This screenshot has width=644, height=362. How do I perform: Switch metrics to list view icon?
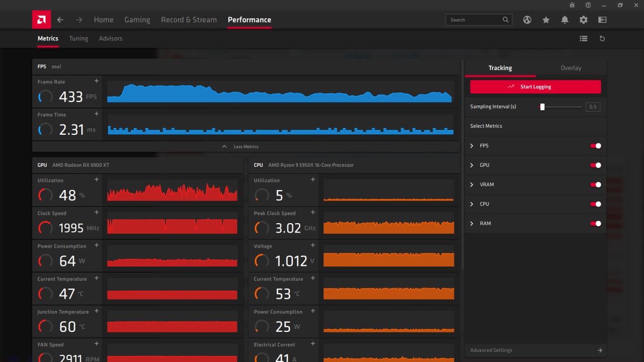click(x=584, y=39)
